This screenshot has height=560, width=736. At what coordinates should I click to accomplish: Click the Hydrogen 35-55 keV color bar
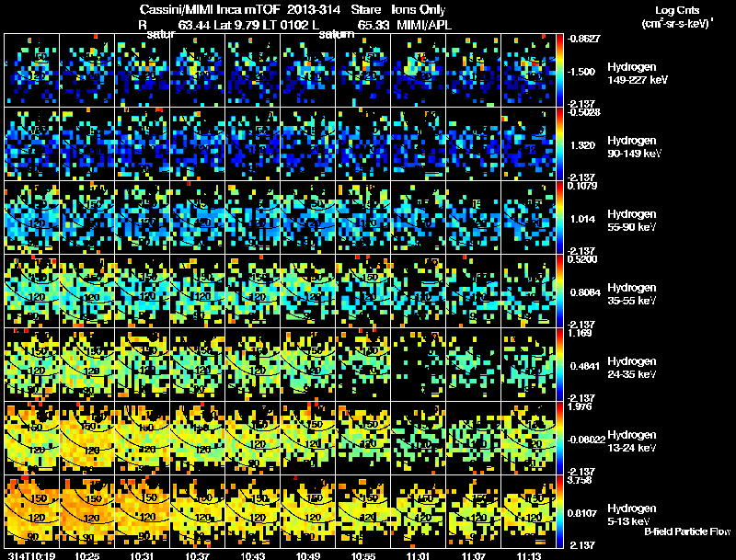(x=559, y=291)
